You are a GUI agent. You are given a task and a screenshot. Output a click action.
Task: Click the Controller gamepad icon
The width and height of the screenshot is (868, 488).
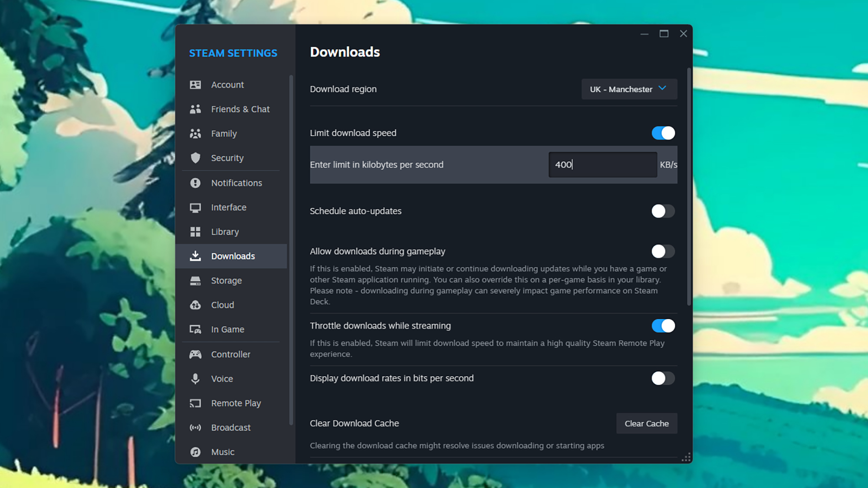pyautogui.click(x=195, y=354)
